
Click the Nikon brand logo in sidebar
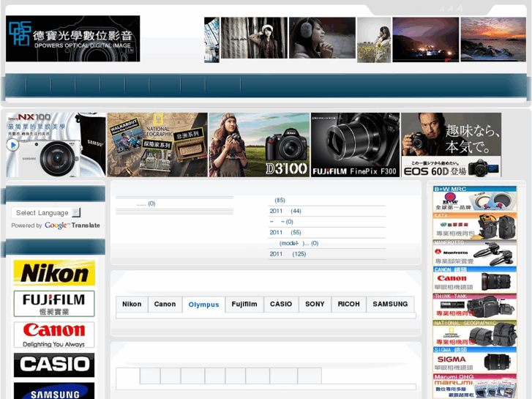[54, 272]
